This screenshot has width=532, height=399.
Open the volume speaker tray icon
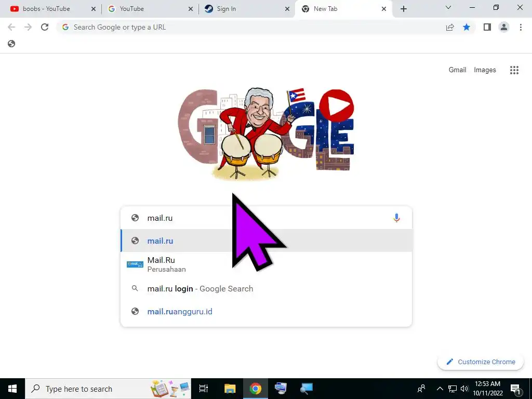pyautogui.click(x=464, y=389)
